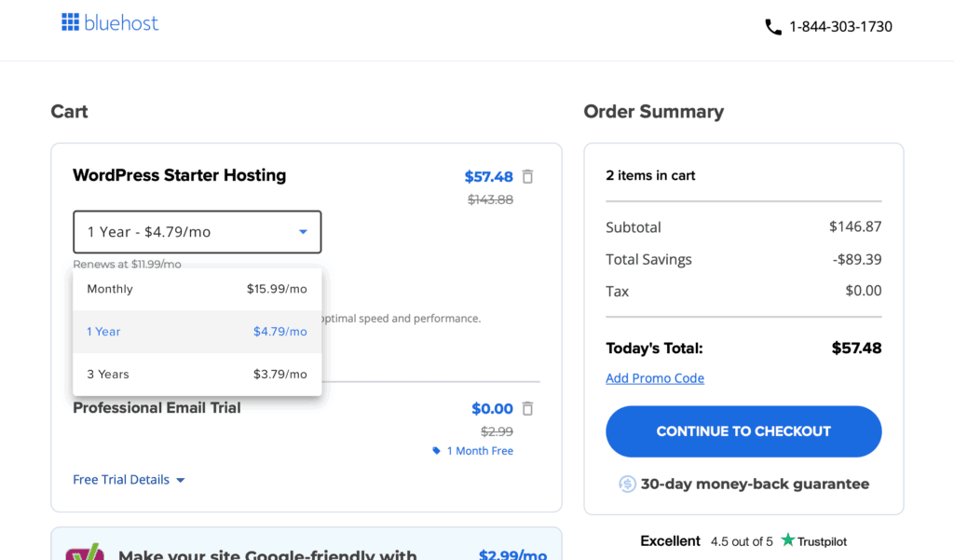Click the Bluehost grid logo icon
Screen dimensions: 954x560
(71, 22)
